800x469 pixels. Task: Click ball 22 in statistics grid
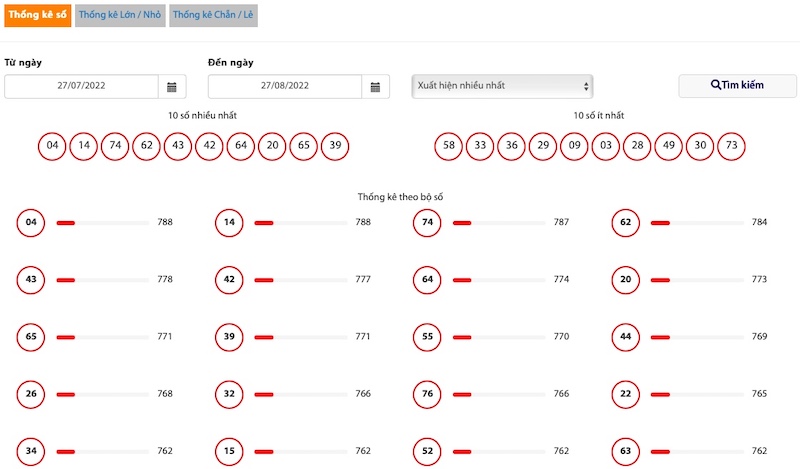(x=626, y=394)
